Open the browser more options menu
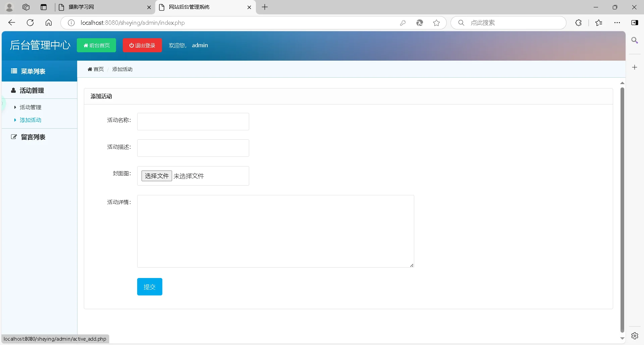 point(618,22)
